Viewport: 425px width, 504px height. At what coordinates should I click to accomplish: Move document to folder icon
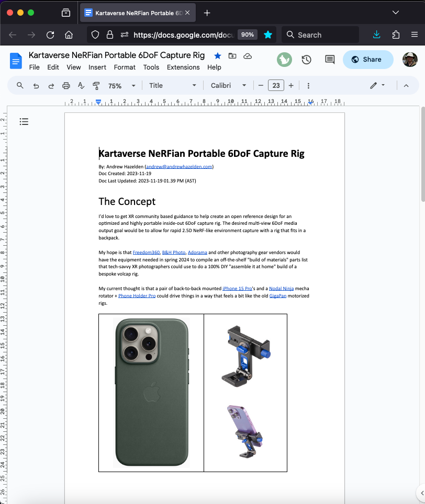pyautogui.click(x=232, y=56)
